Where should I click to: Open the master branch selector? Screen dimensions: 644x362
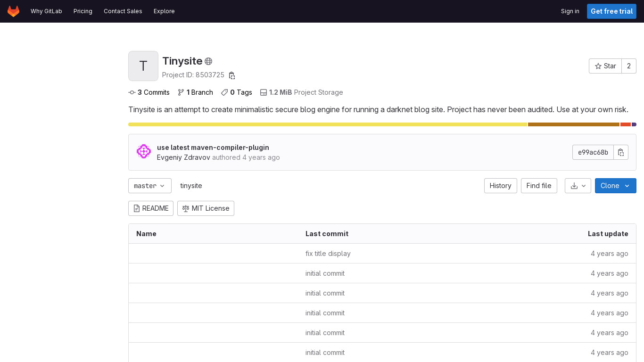(150, 186)
